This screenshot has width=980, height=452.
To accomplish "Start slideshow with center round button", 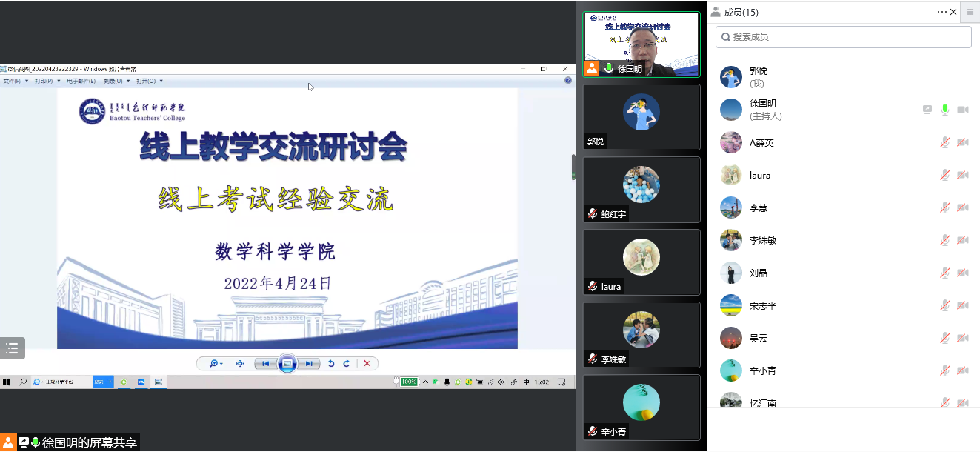I will coord(287,363).
